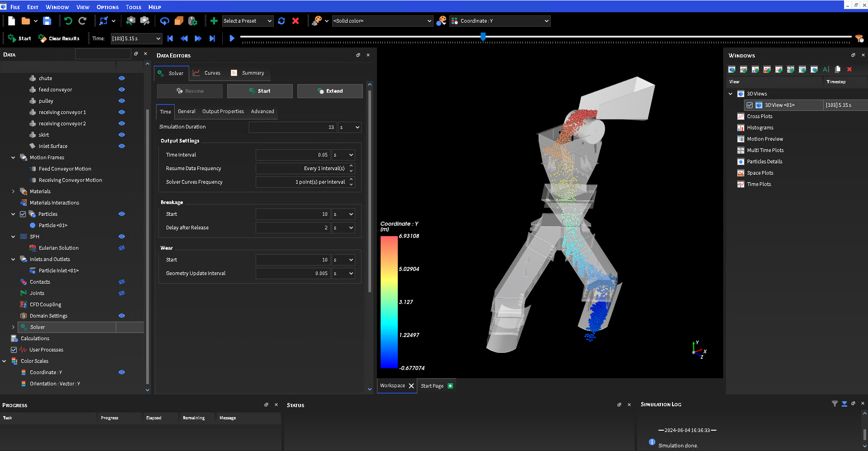Open the Motion Preview window icon
Image resolution: width=868 pixels, height=451 pixels.
click(x=741, y=139)
